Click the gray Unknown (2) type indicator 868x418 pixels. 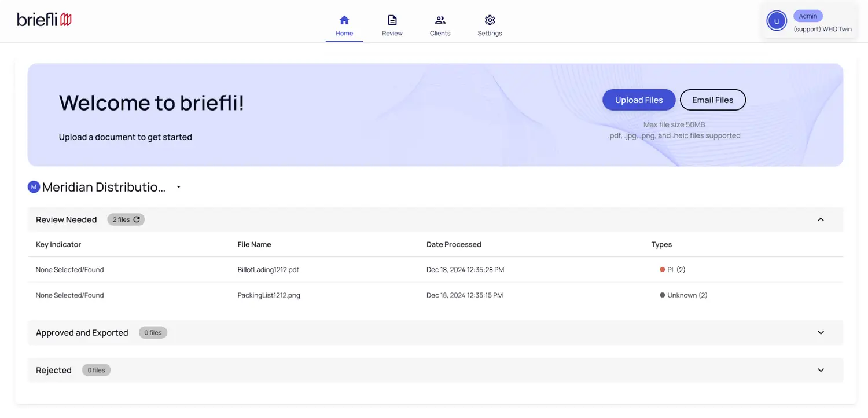tap(663, 295)
